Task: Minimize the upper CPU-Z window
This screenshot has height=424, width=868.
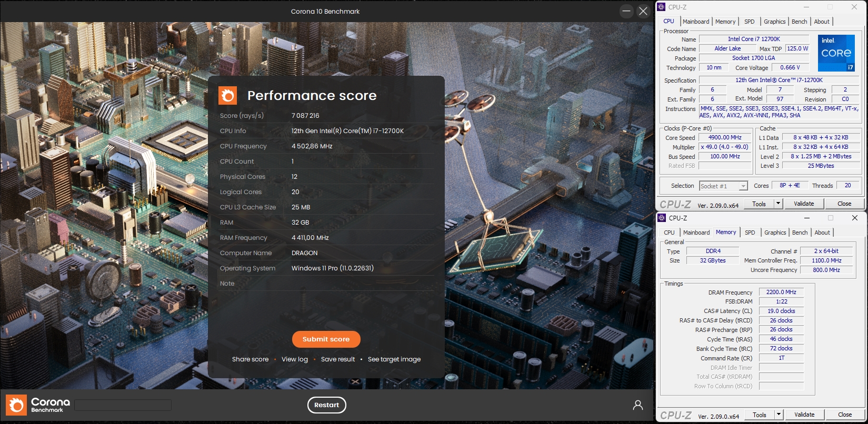Action: click(806, 7)
